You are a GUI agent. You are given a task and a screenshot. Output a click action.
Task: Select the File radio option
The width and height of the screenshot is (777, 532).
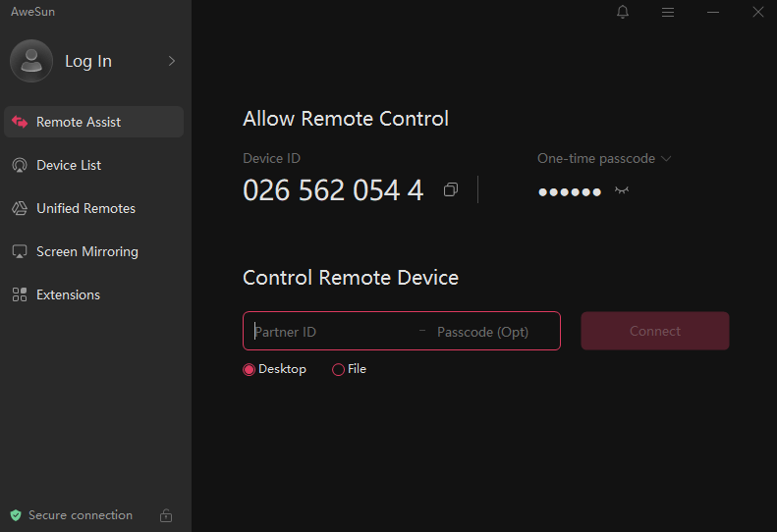coord(339,370)
